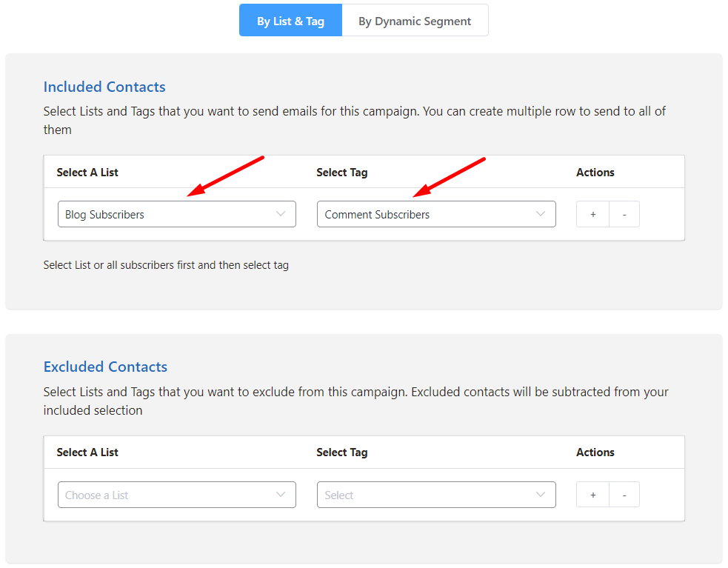Screen dimensions: 728x568
Task: Switch to the By Dynamic Segment tab
Action: point(415,21)
